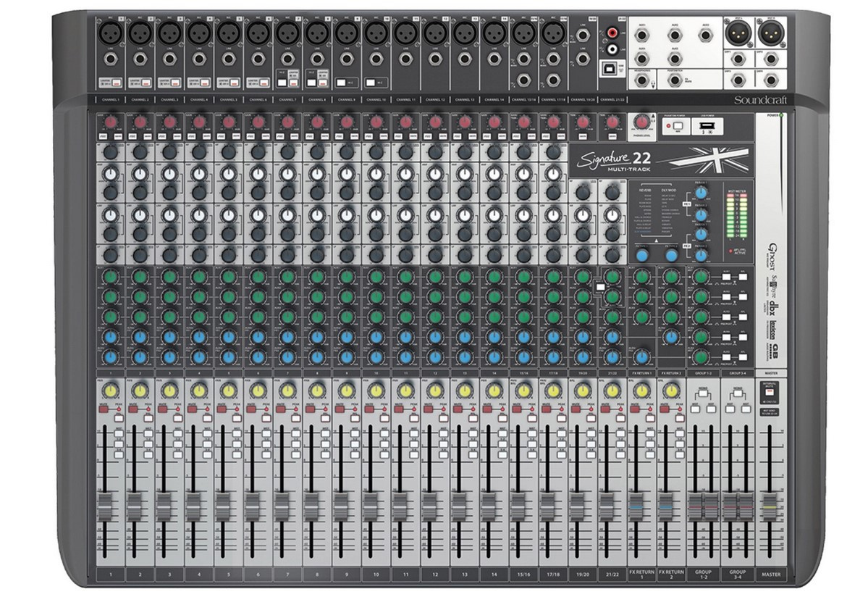Screen dimensions: 868x597
Task: Click the channel 3 fader cap
Action: (x=166, y=505)
